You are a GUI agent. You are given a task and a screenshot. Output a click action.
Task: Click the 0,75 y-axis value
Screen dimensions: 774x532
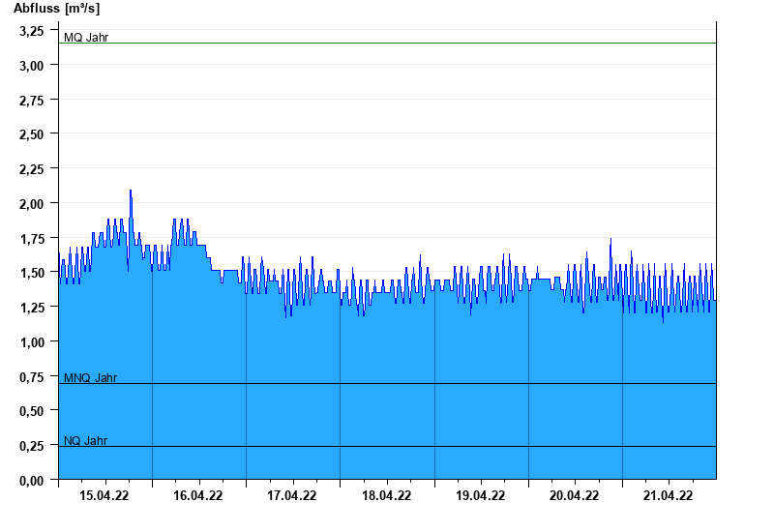point(32,376)
